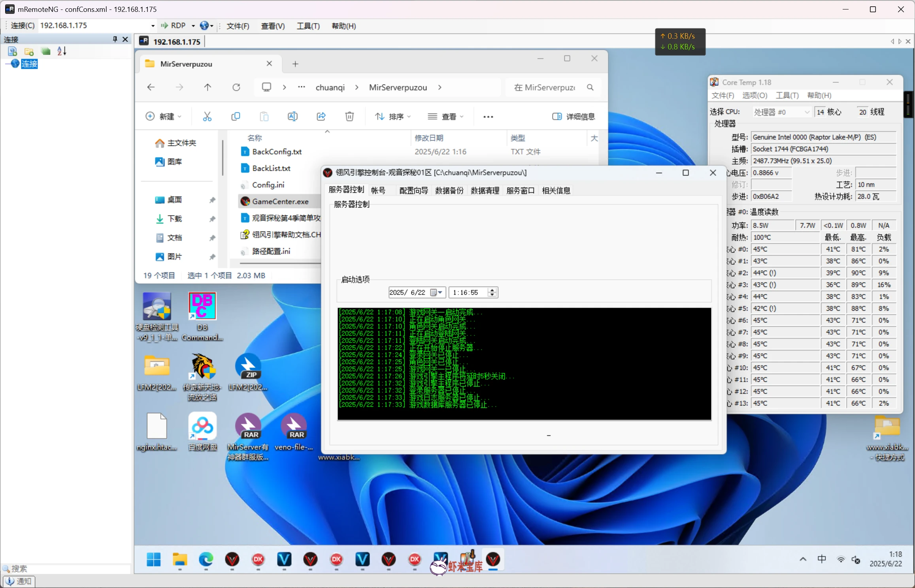
Task: Open the 查看 view dropdown in Explorer
Action: coord(445,117)
